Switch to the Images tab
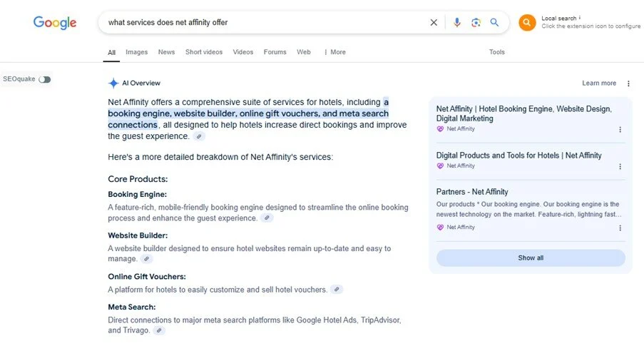644x346 pixels. pos(136,52)
